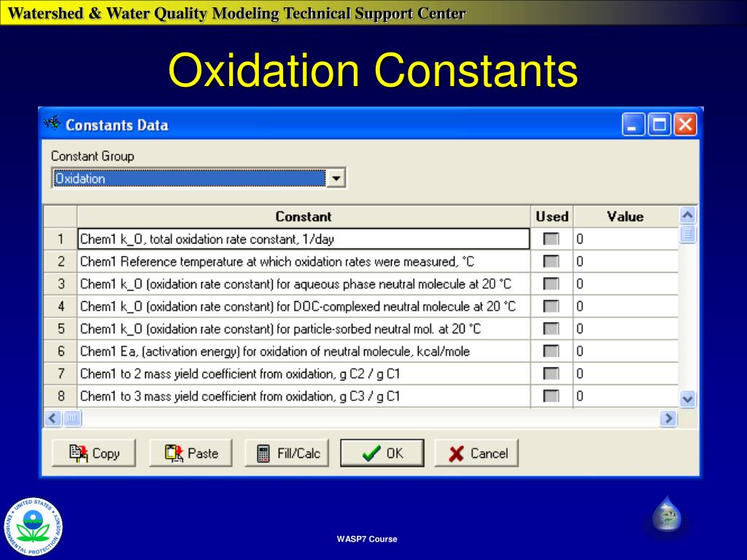Viewport: 747px width, 560px height.
Task: Click the 'WASP7 Course' footer text
Action: (x=367, y=539)
